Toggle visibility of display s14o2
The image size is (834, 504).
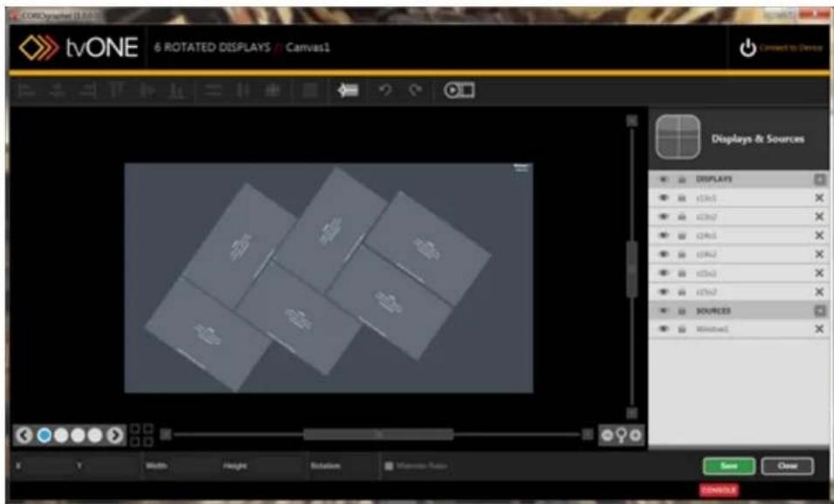pyautogui.click(x=663, y=255)
